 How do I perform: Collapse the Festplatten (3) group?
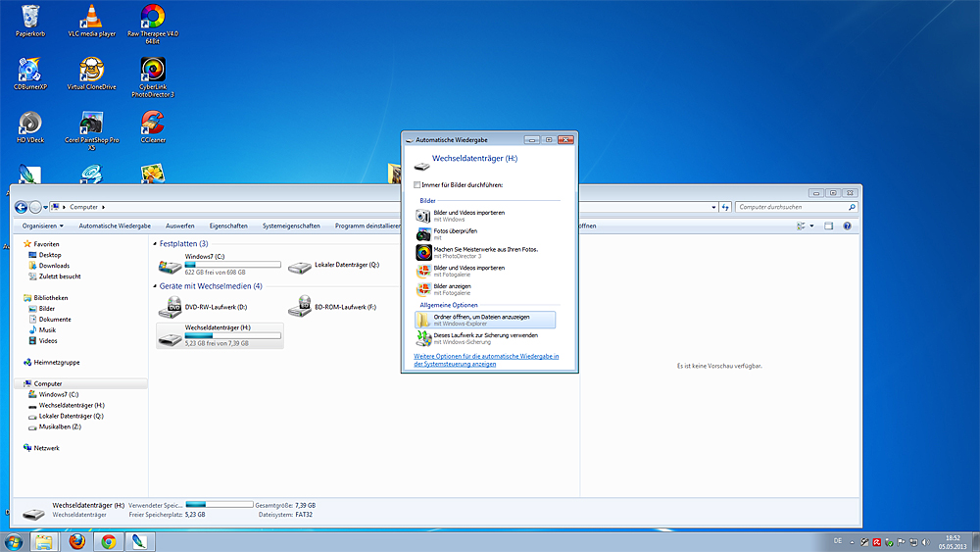click(155, 244)
